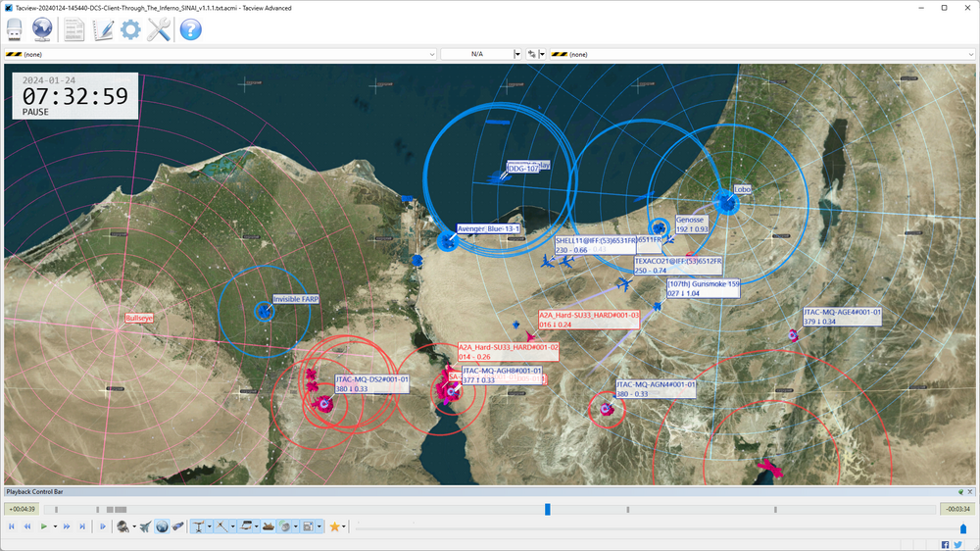Expand the trajectory trails options arrow

coord(232,527)
